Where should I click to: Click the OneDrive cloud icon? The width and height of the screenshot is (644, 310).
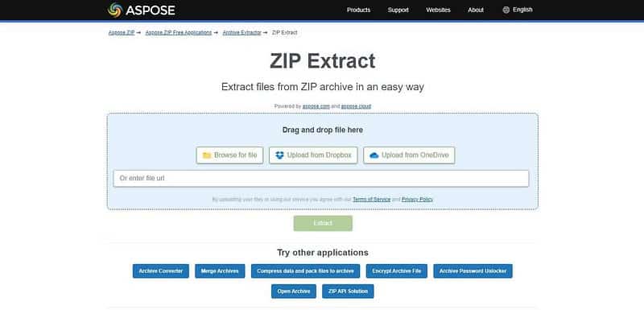(x=374, y=155)
